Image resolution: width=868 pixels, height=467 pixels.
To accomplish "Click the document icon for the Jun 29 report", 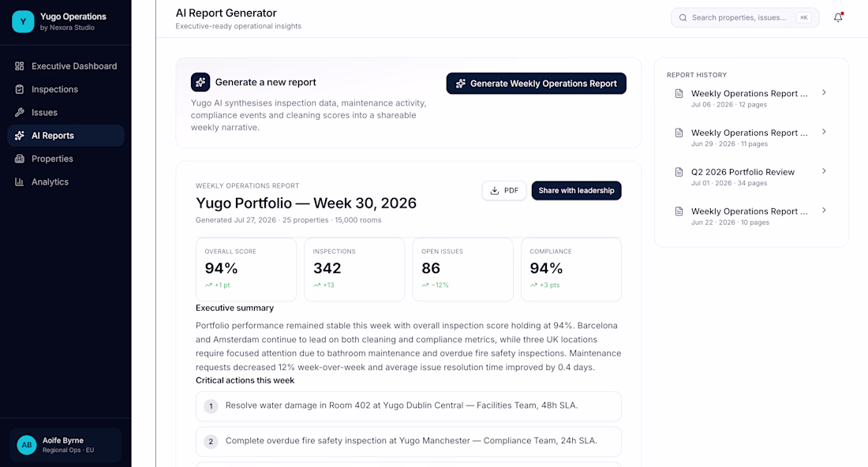I will (679, 133).
